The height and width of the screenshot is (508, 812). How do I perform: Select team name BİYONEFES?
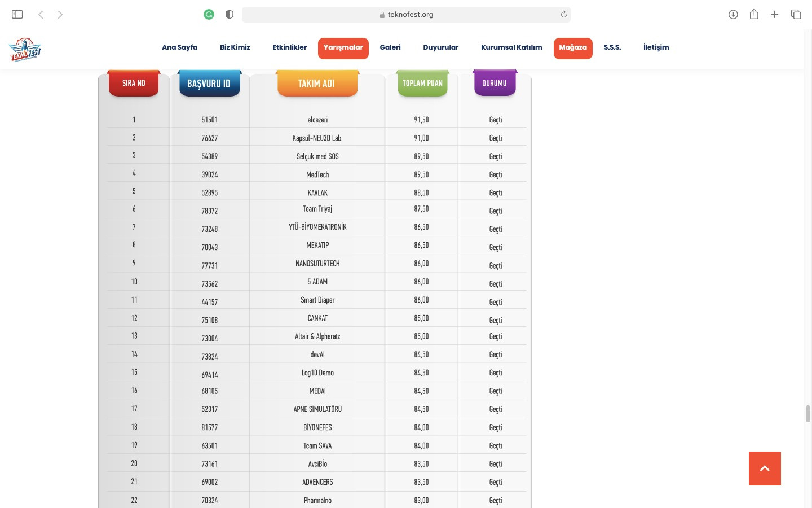tap(317, 427)
